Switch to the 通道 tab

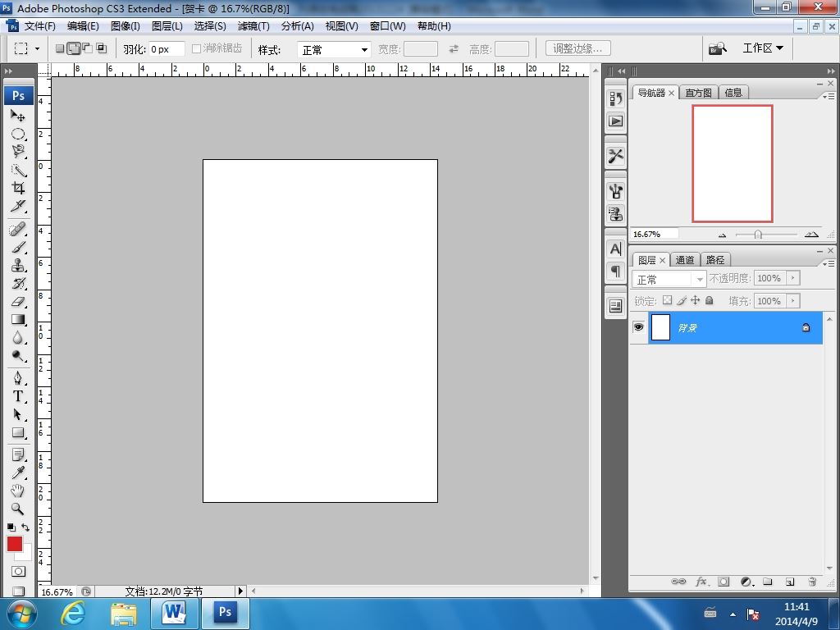[685, 260]
